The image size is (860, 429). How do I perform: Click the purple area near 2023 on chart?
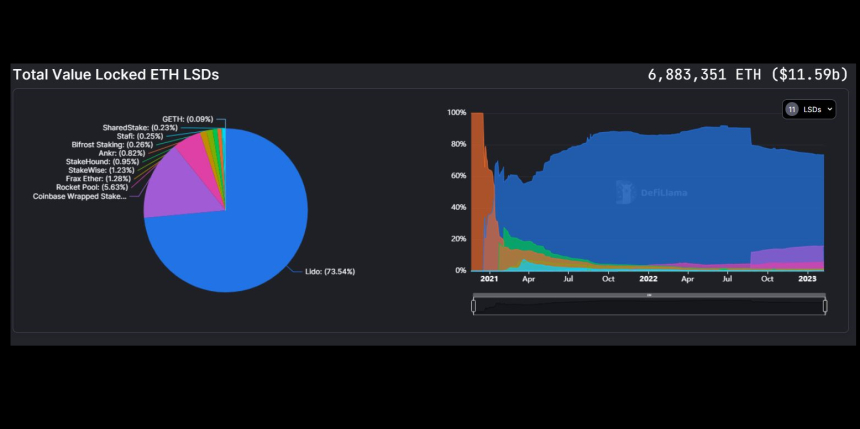pos(800,255)
